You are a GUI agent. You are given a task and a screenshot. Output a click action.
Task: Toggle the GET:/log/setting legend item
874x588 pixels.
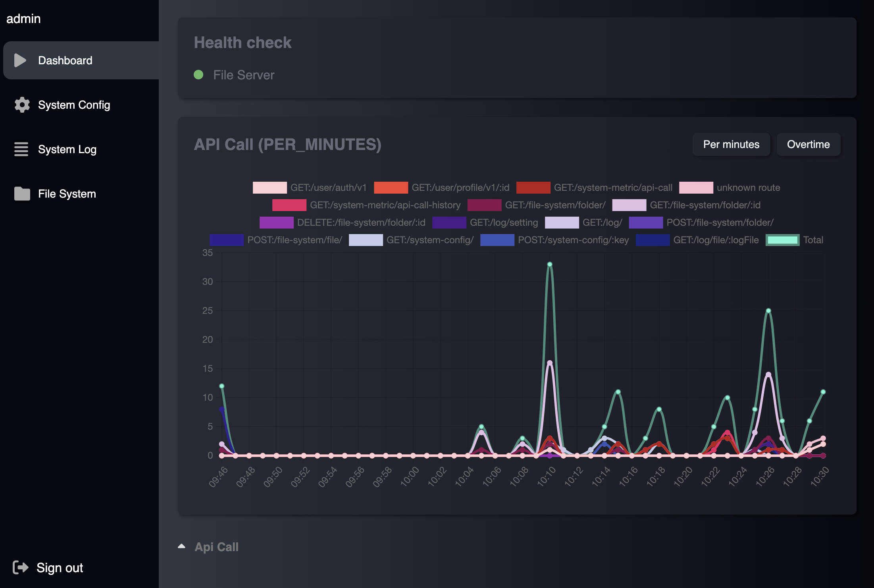503,223
